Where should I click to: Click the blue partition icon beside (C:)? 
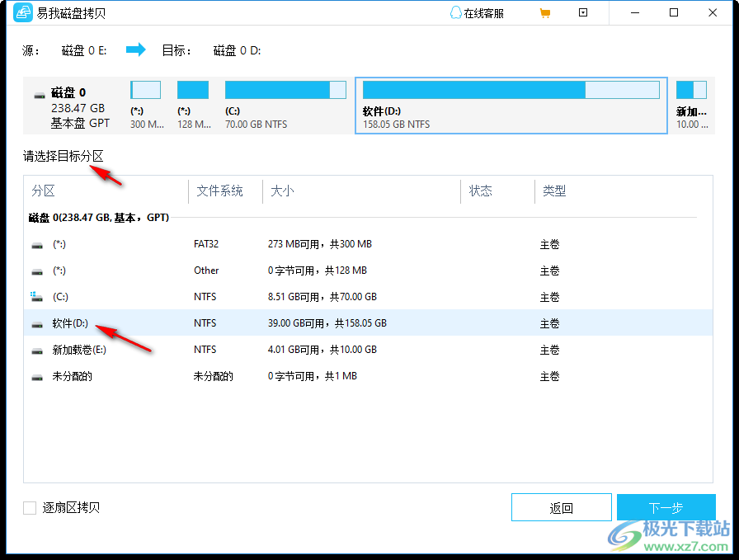35,296
